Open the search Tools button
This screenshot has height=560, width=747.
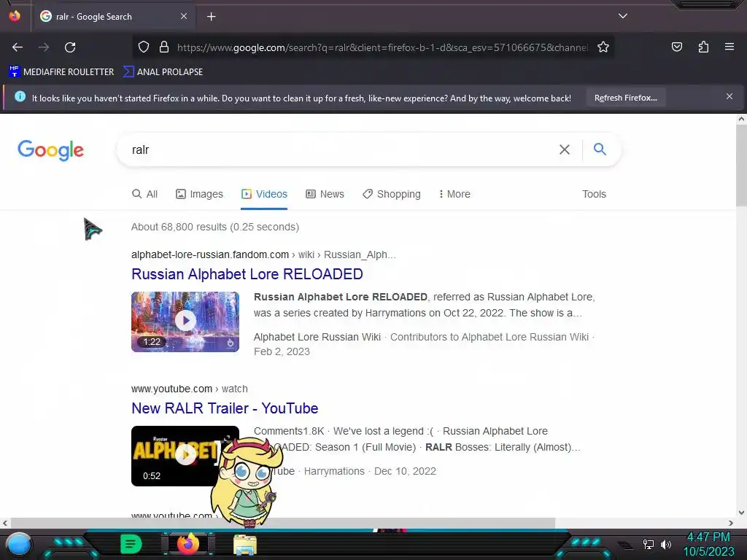tap(594, 194)
